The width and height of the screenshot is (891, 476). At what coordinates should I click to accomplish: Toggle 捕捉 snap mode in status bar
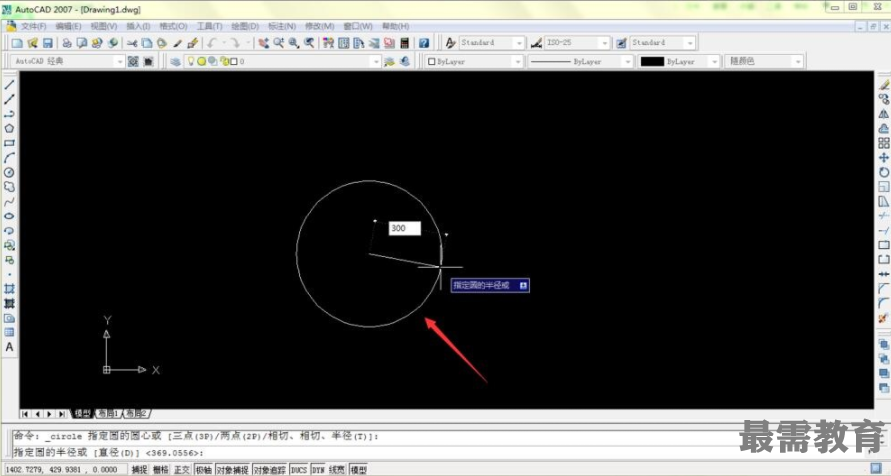point(139,470)
